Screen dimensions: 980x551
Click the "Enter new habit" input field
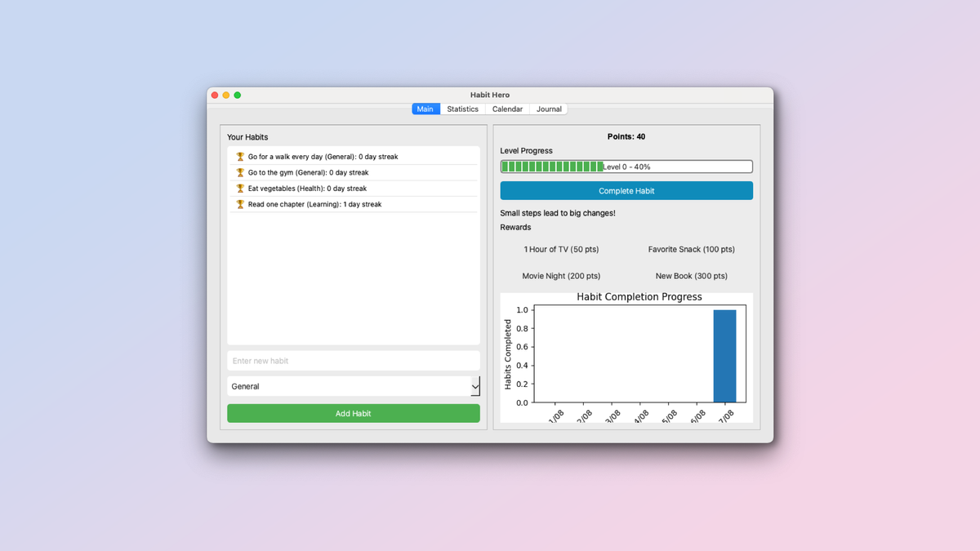click(x=353, y=360)
